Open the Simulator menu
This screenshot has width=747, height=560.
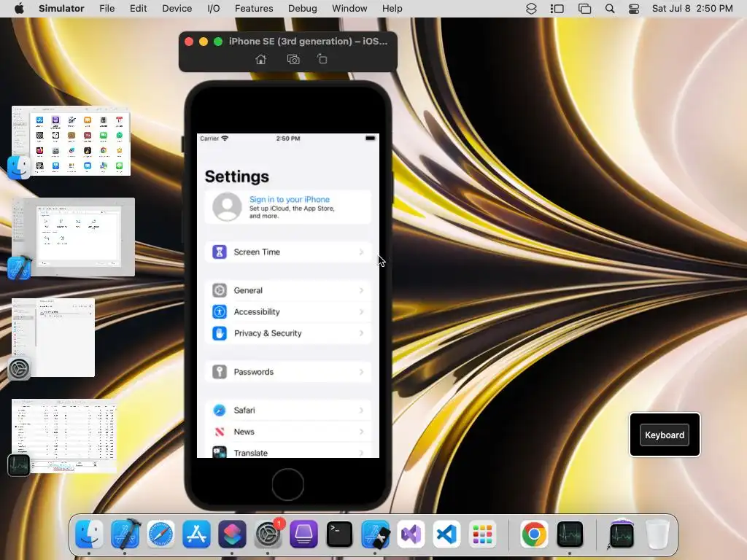tap(61, 9)
